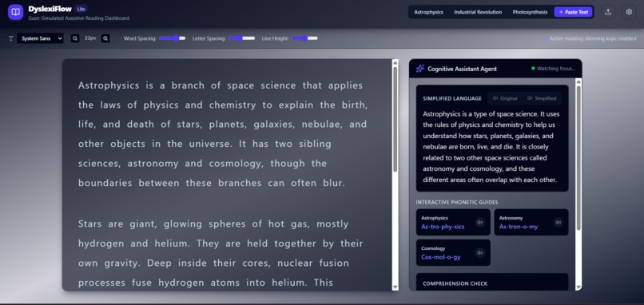644x305 pixels.
Task: Click the Active masking dimming logic enabled text
Action: pos(593,38)
